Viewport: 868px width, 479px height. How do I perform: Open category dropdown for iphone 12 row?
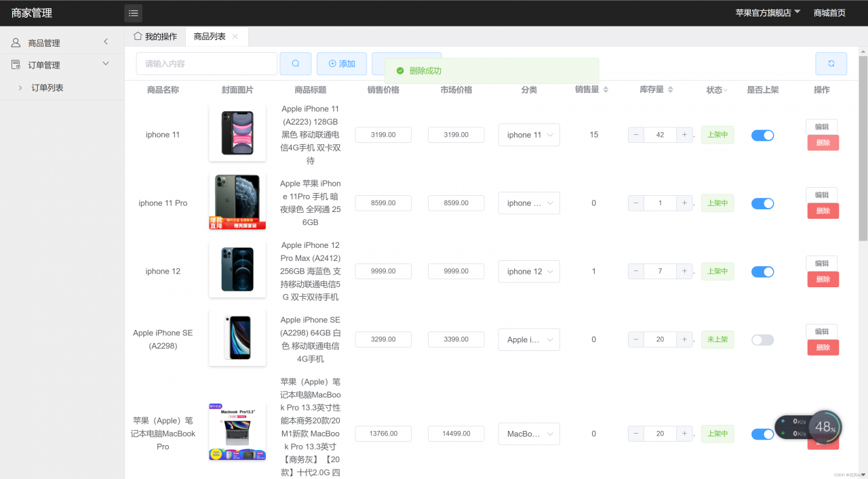(x=529, y=271)
